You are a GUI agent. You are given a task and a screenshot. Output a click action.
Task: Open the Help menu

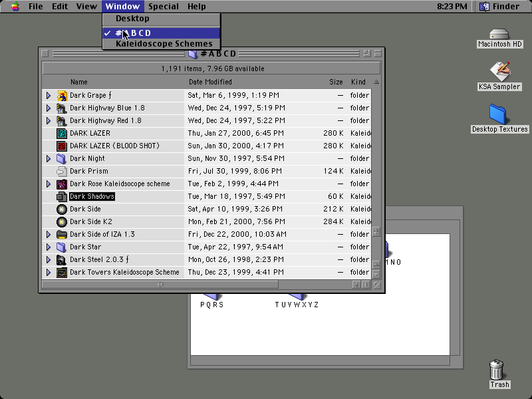pos(196,6)
